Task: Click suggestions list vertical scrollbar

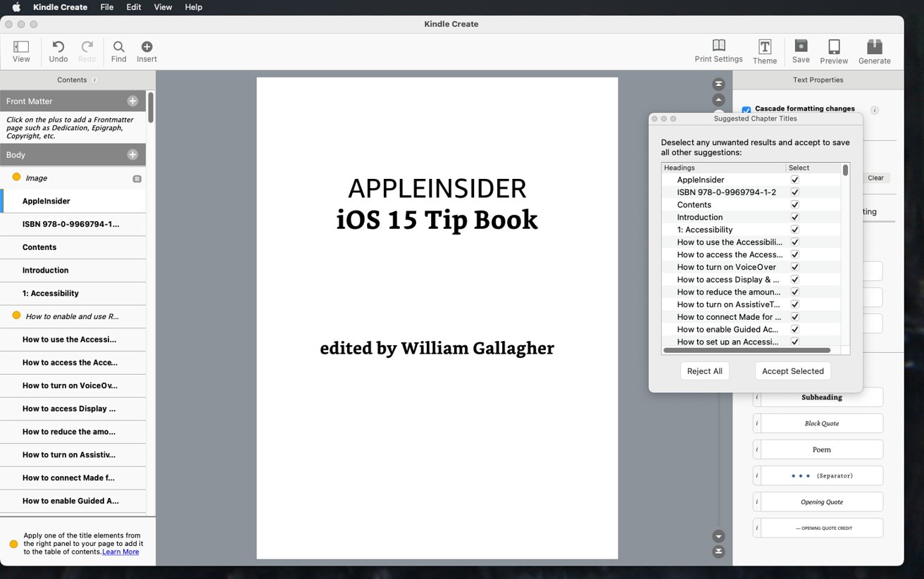Action: coord(845,170)
